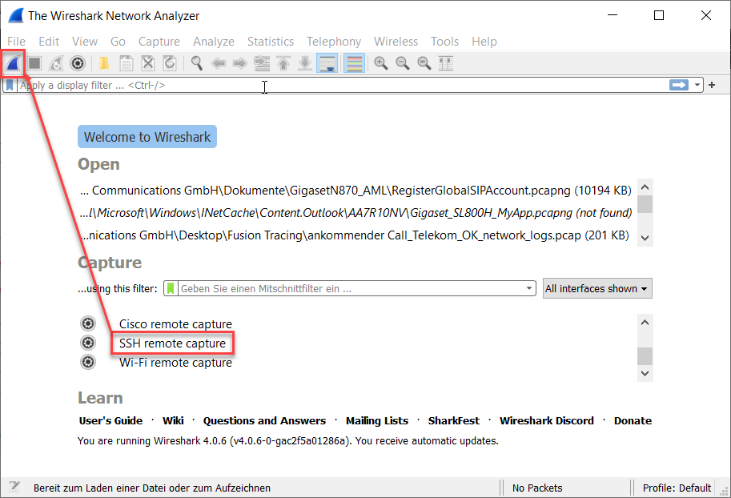Viewport: 731px width, 498px height.
Task: Restart the current capture from the toolbar
Action: (x=56, y=63)
